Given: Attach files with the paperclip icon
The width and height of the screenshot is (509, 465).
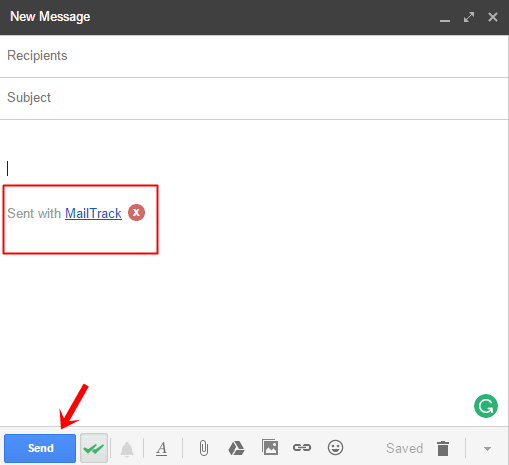Looking at the screenshot, I should pos(204,448).
